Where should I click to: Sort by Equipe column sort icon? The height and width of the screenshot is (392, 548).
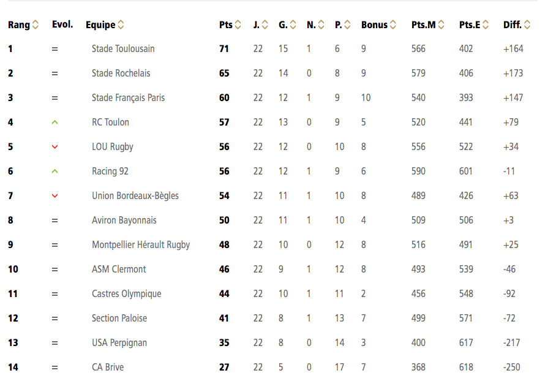click(x=121, y=24)
